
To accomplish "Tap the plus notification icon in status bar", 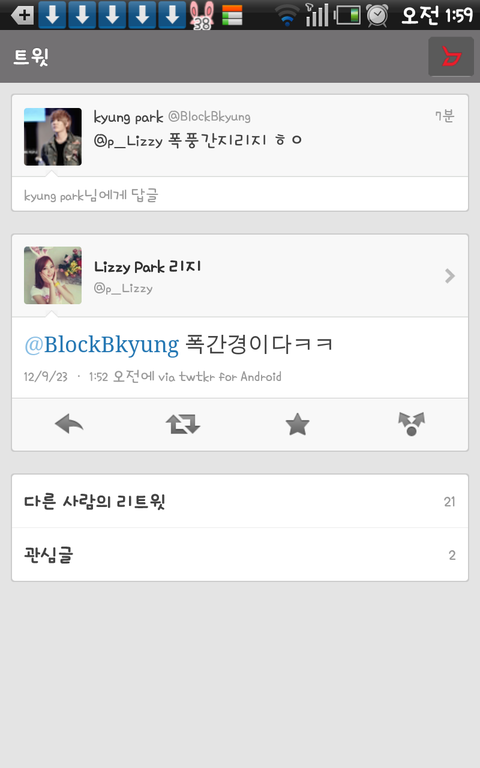I will [23, 15].
